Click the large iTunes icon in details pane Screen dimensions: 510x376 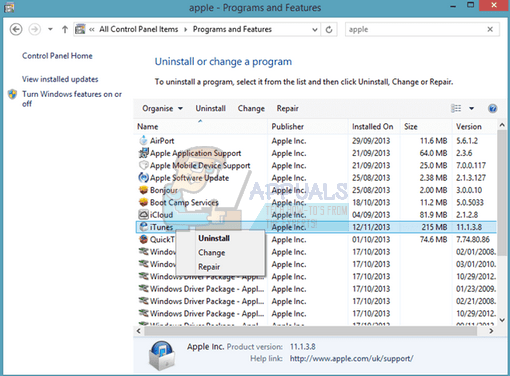pyautogui.click(x=161, y=355)
